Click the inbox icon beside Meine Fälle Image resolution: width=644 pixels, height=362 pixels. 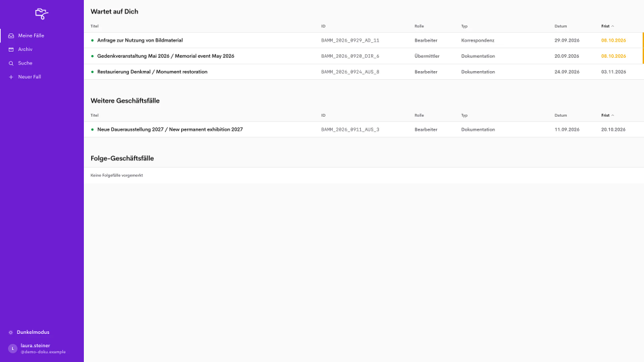click(11, 36)
